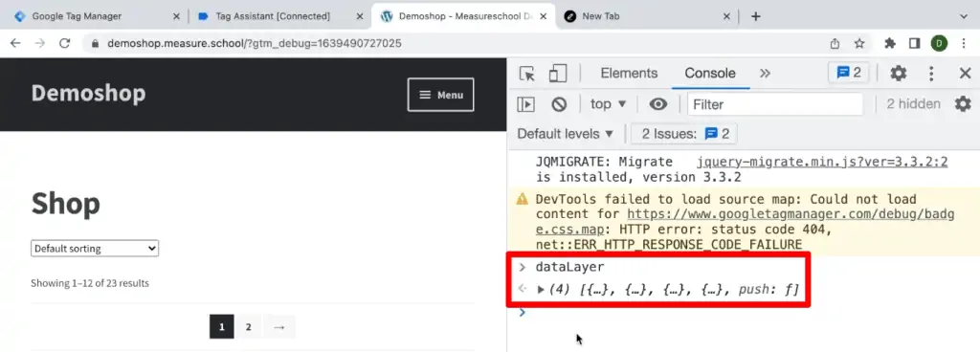
Task: Click the browser back arrow
Action: coord(15,43)
